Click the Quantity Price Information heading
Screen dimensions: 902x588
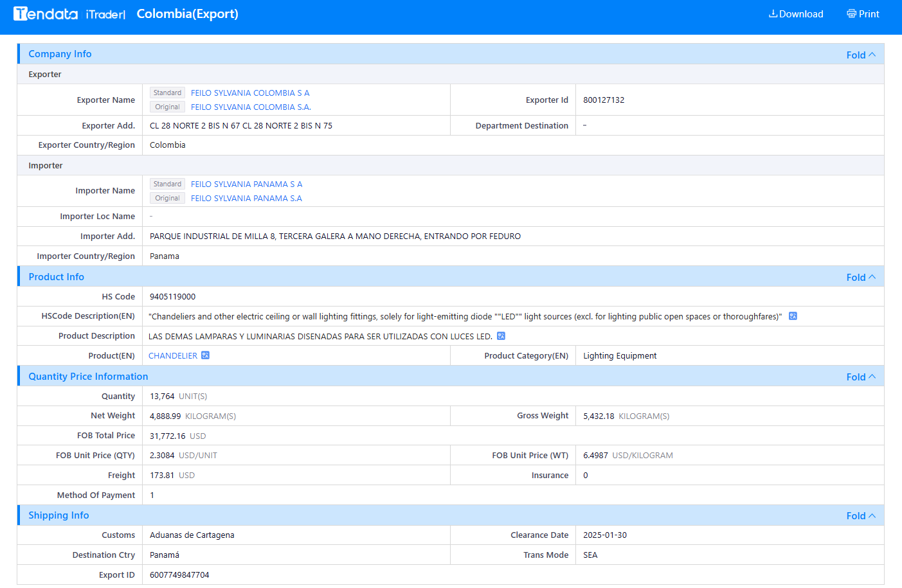tap(88, 377)
